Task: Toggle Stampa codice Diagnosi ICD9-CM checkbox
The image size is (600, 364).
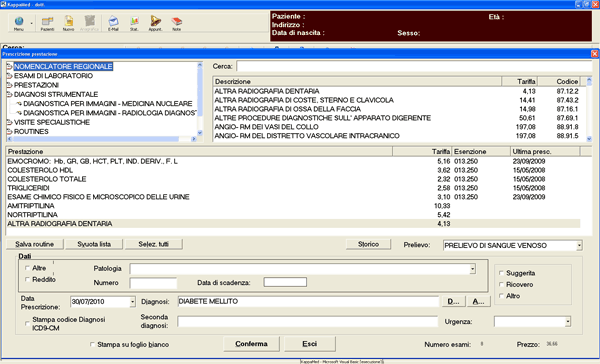Action: [27, 323]
